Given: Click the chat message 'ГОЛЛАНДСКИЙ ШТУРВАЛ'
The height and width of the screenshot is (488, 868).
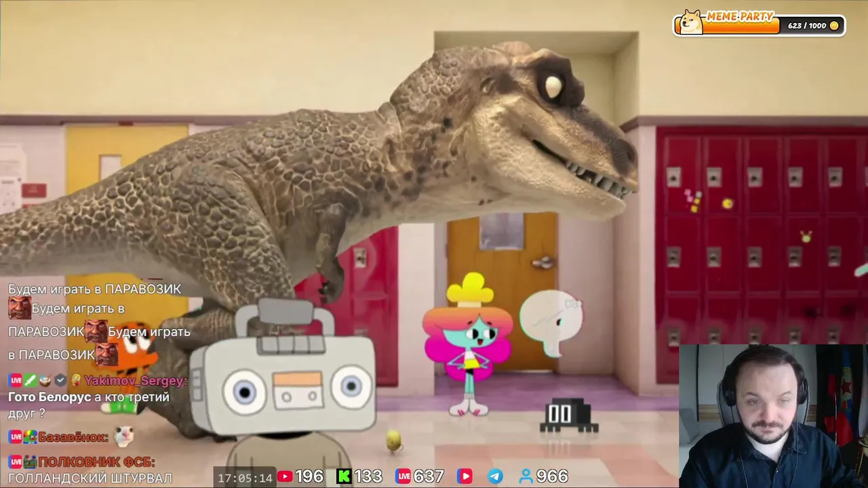Looking at the screenshot, I should coord(90,478).
